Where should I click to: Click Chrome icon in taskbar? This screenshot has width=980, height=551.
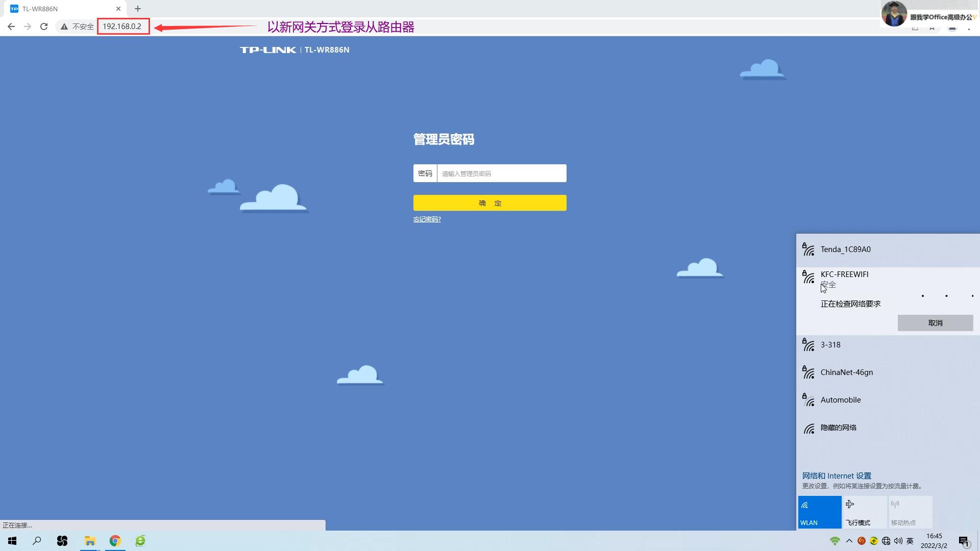[x=115, y=541]
